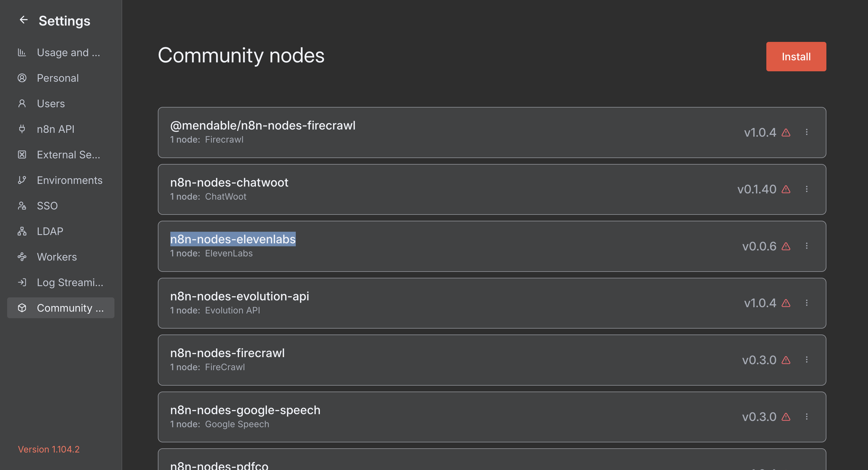Viewport: 868px width, 470px height.
Task: Open three-dot menu for n8n-nodes-chatwoot
Action: [807, 189]
